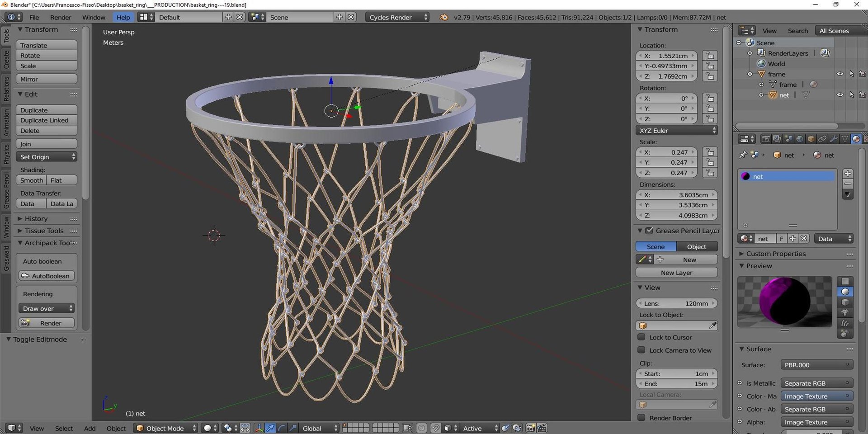This screenshot has height=434, width=868.
Task: Toggle snap magnet icon in viewport header
Action: coord(435,428)
